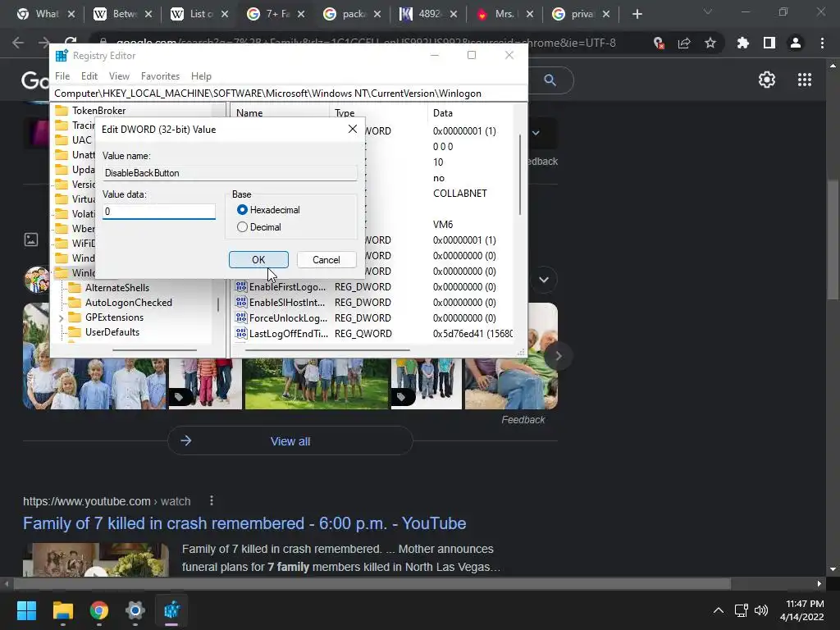Expand the GPExtensions tree node
Image resolution: width=840 pixels, height=630 pixels.
pyautogui.click(x=61, y=318)
